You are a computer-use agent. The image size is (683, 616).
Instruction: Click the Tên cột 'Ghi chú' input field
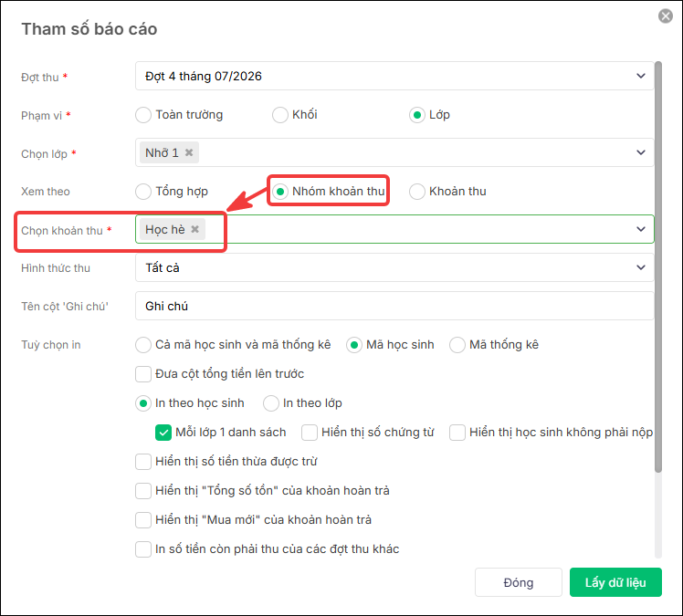click(x=394, y=306)
